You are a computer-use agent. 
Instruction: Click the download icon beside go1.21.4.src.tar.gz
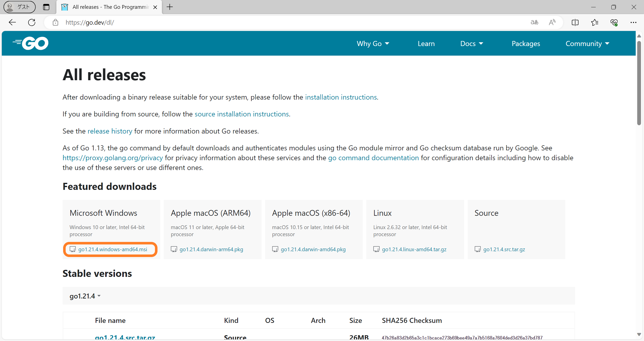click(x=477, y=249)
